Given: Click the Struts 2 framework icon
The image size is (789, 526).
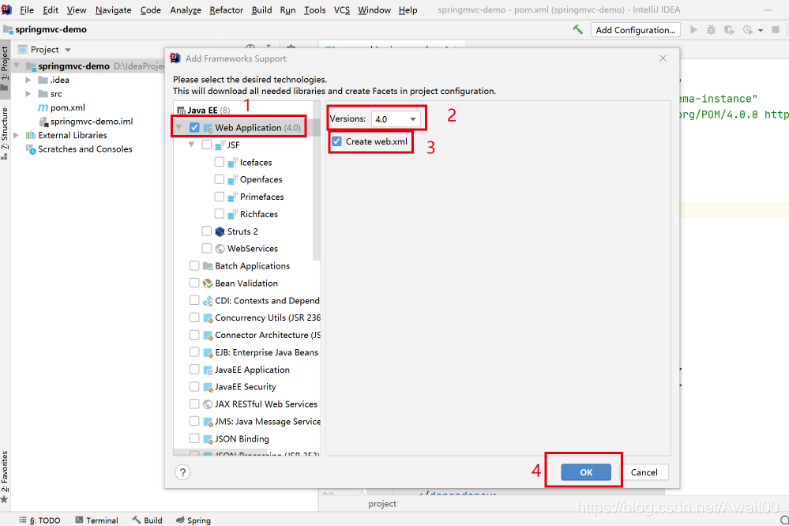Looking at the screenshot, I should pyautogui.click(x=219, y=232).
